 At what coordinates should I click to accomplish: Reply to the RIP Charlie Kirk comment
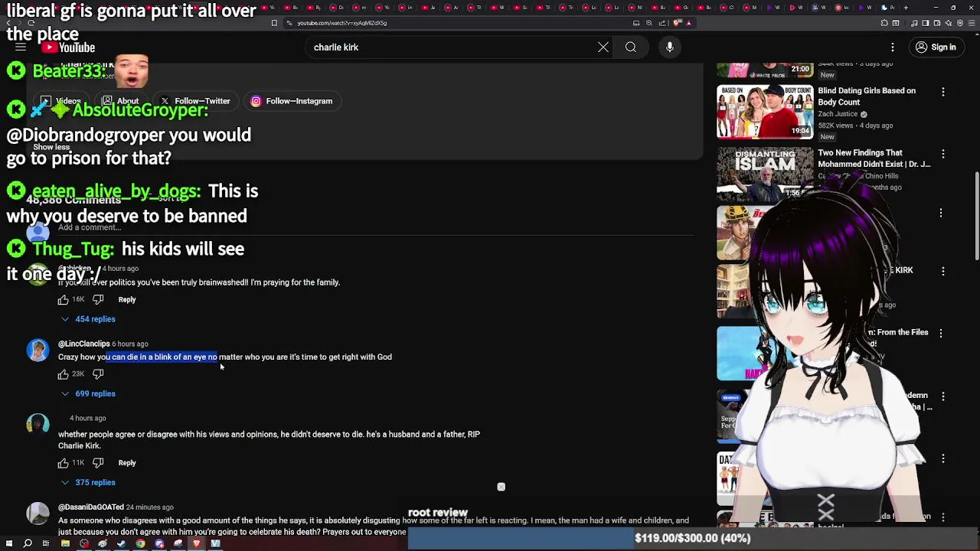127,463
